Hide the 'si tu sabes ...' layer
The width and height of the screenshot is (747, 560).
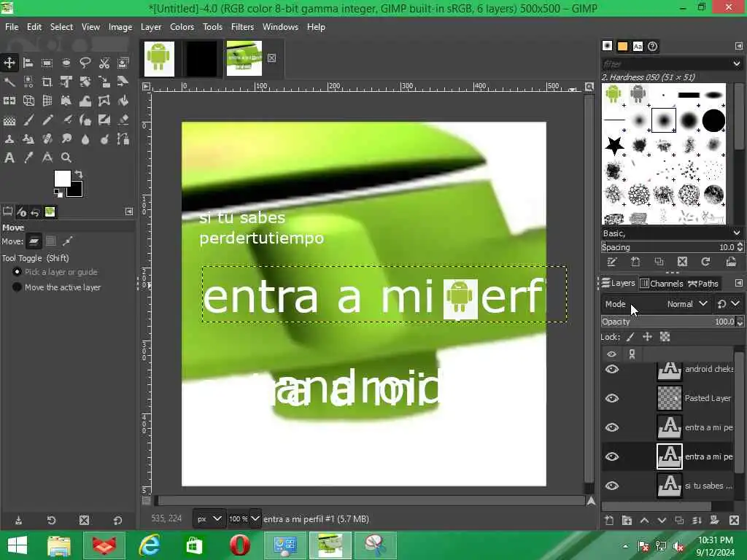[612, 486]
